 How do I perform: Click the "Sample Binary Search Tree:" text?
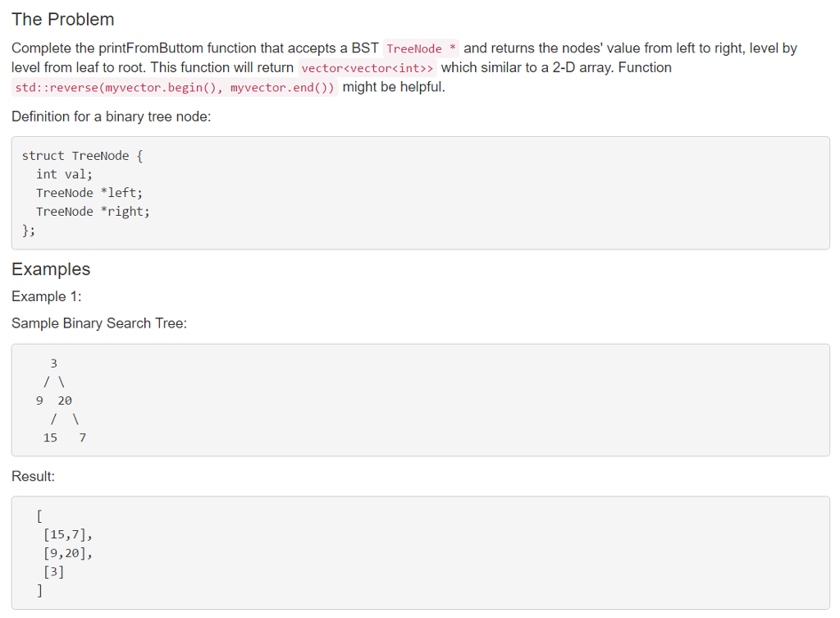(x=99, y=323)
